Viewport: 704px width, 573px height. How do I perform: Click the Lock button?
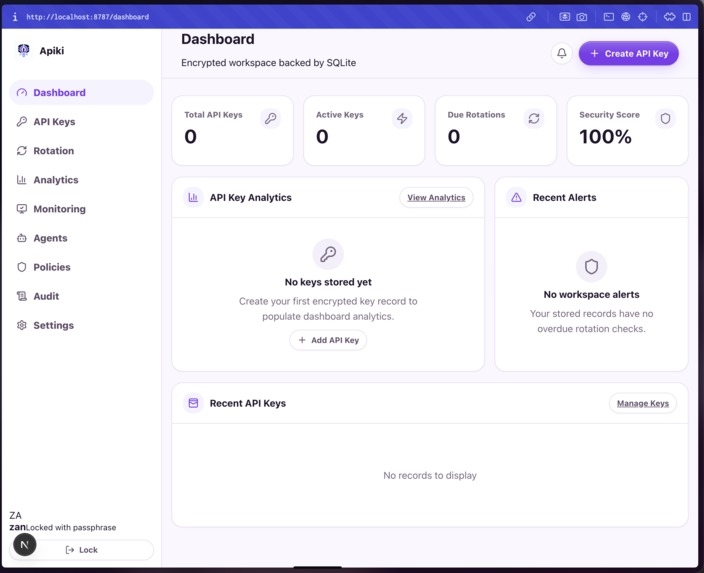tap(82, 550)
